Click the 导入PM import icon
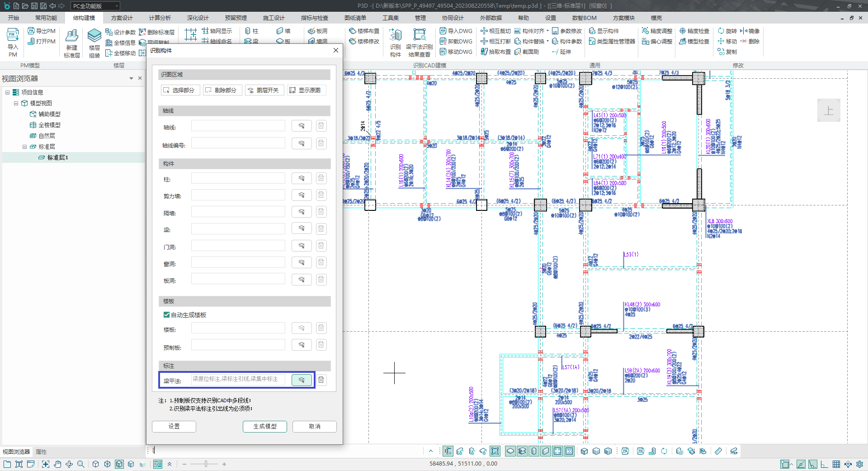Image resolution: width=868 pixels, height=471 pixels. pyautogui.click(x=13, y=35)
